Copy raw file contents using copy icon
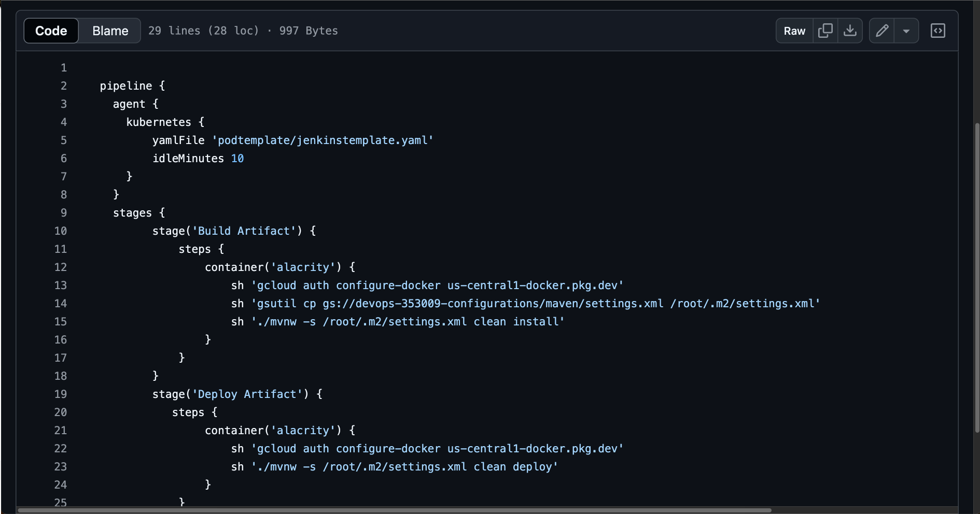 825,31
